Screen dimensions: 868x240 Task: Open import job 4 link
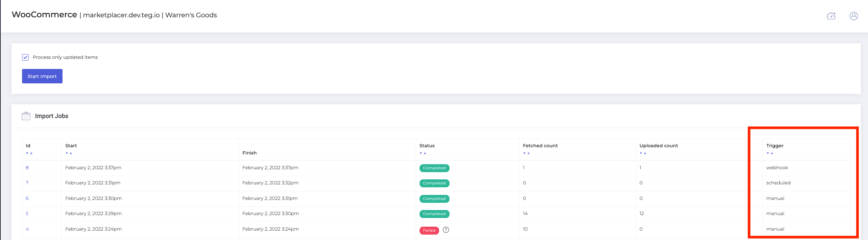pyautogui.click(x=27, y=229)
